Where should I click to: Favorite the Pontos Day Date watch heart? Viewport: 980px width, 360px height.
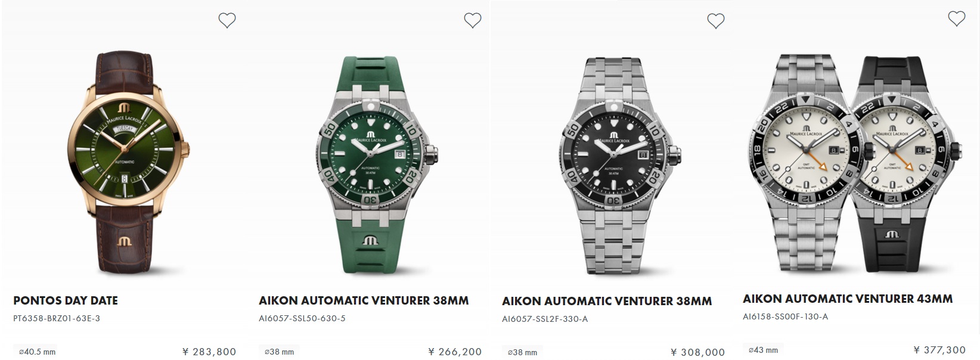[x=227, y=21]
